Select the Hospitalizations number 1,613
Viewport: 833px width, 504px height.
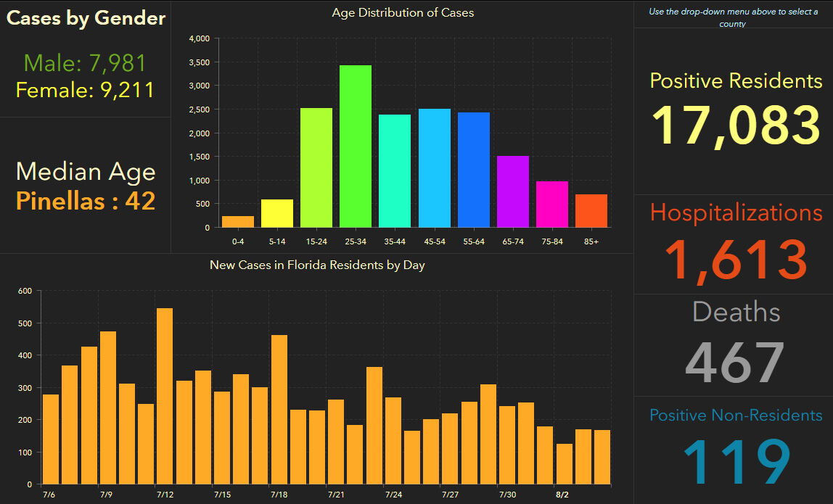(x=736, y=259)
